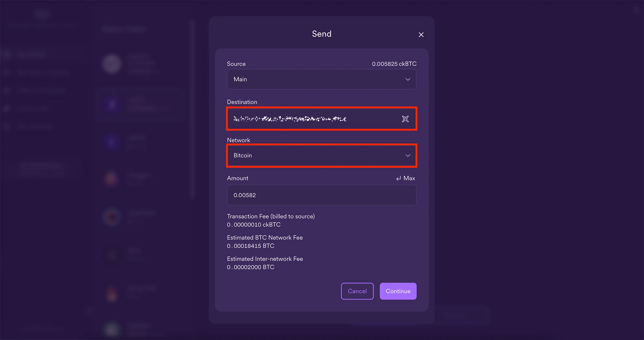Click the Max amount link text
The height and width of the screenshot is (340, 644).
pos(409,178)
